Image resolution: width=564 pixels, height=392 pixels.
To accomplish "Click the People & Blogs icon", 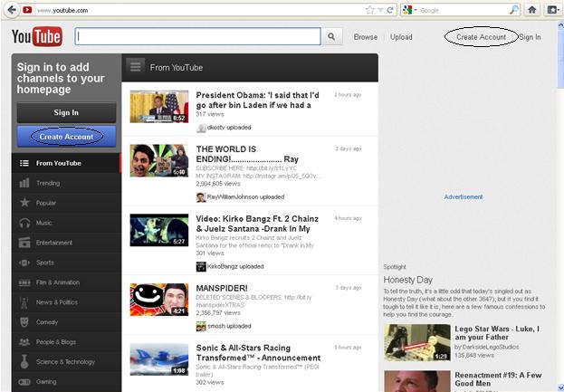I will tap(24, 342).
